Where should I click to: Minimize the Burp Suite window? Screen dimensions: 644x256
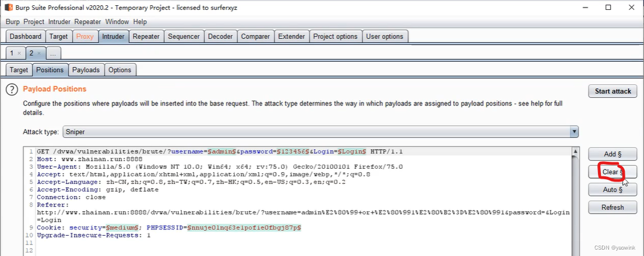pos(586,8)
